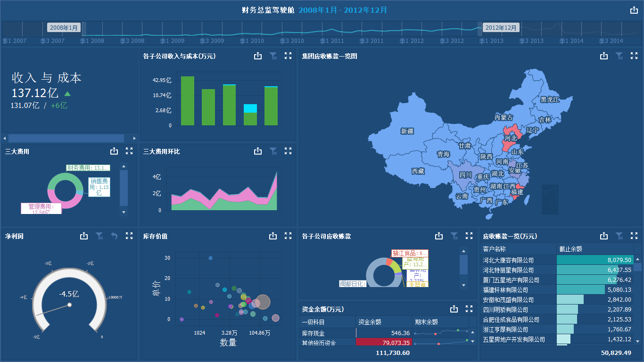Image resolution: width=644 pixels, height=362 pixels.
Task: Export the 三大费用 donut chart
Action: pyautogui.click(x=114, y=151)
